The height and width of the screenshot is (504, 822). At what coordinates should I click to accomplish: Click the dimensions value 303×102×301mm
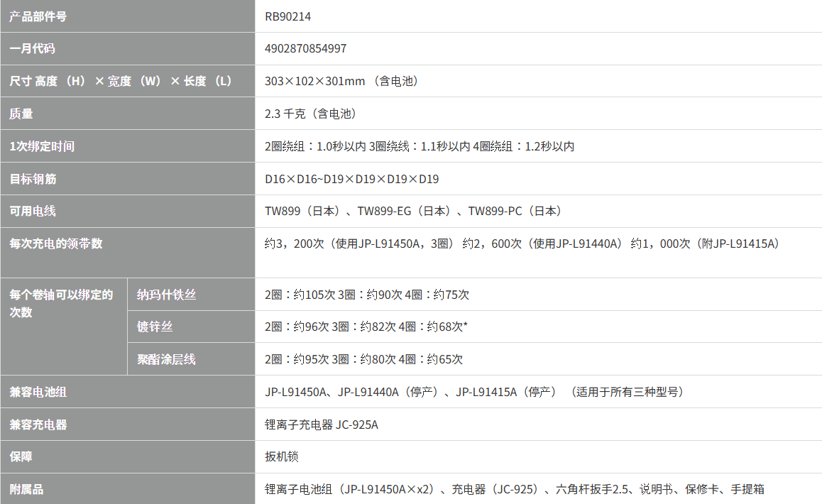point(342,82)
